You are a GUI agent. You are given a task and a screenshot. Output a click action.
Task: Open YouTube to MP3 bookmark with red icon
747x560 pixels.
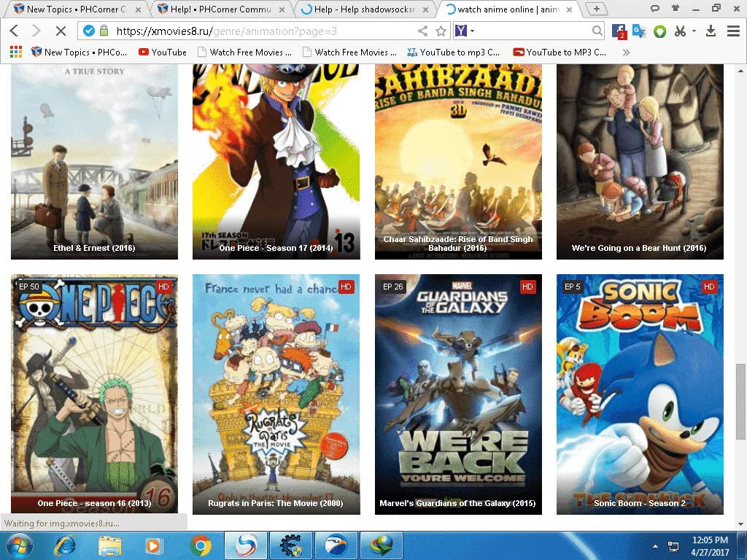[x=560, y=52]
